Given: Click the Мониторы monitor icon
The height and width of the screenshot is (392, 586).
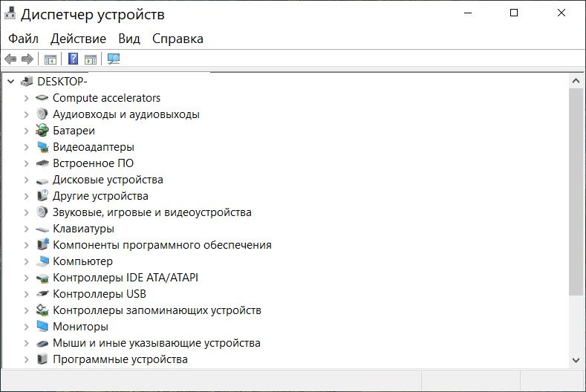Looking at the screenshot, I should [x=42, y=326].
